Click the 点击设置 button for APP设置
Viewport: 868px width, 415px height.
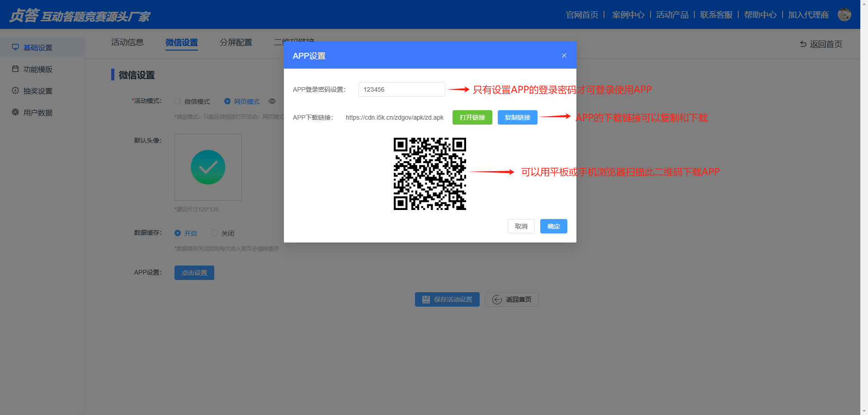[194, 273]
